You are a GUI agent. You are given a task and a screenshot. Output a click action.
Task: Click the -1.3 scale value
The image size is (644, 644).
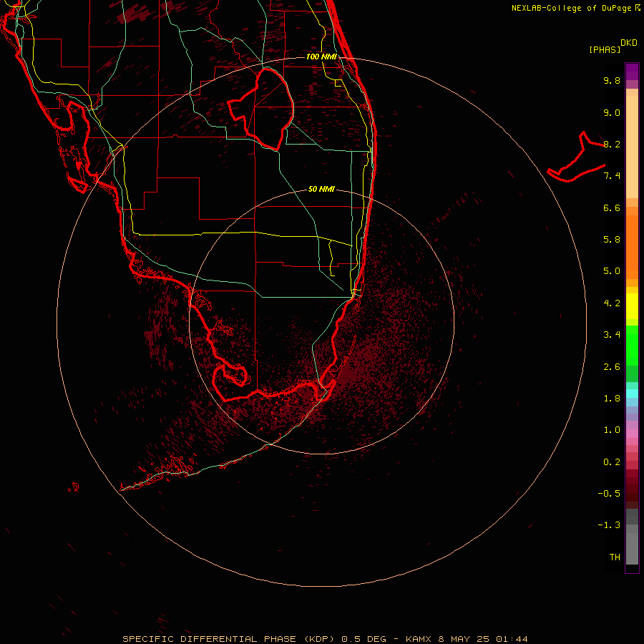609,525
